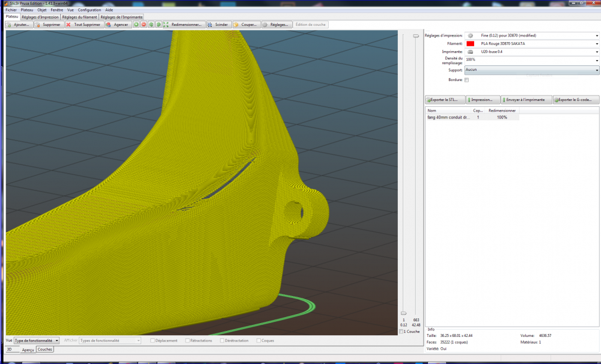Enable the 1 Couche checkbox
Image resolution: width=601 pixels, height=364 pixels.
click(x=402, y=332)
